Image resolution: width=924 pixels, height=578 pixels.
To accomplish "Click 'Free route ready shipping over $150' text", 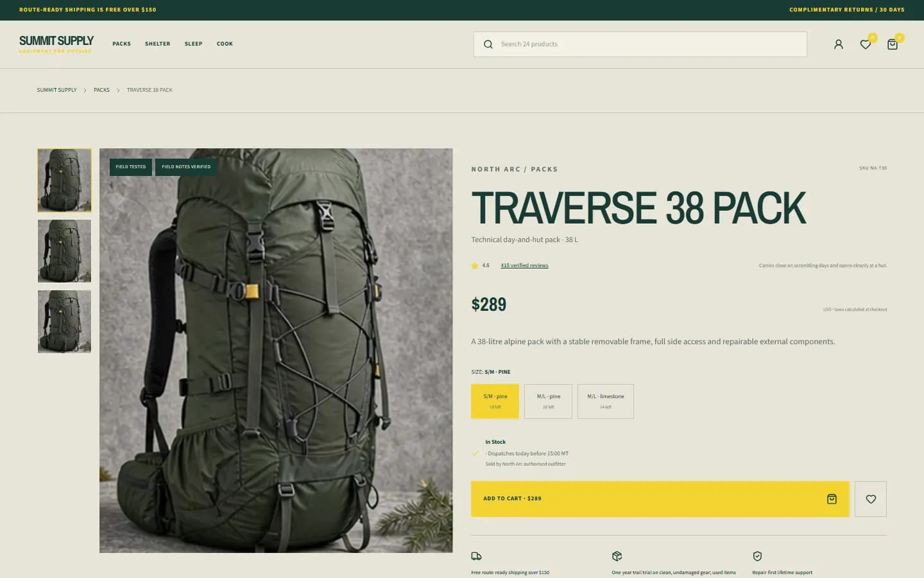I will [x=510, y=572].
